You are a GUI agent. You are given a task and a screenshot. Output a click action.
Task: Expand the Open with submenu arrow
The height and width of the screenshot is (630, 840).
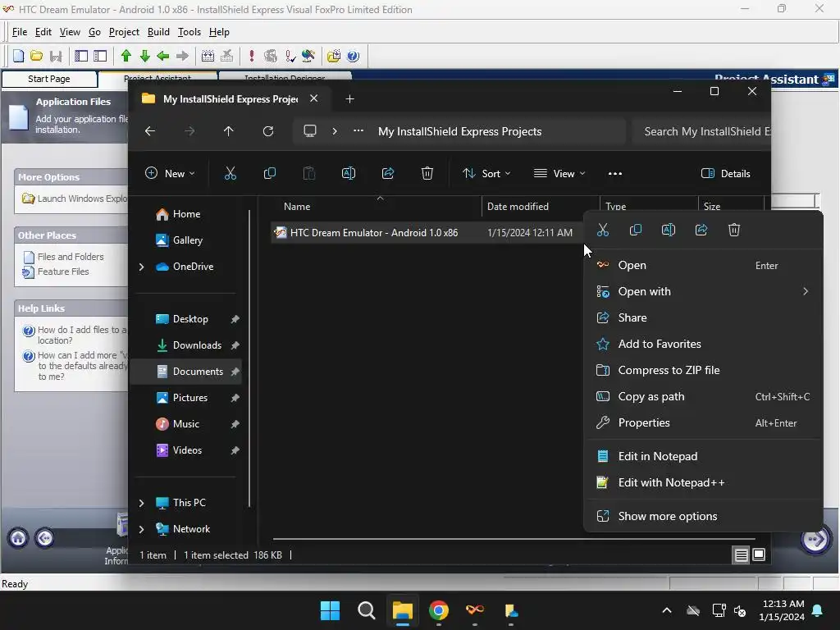[806, 291]
